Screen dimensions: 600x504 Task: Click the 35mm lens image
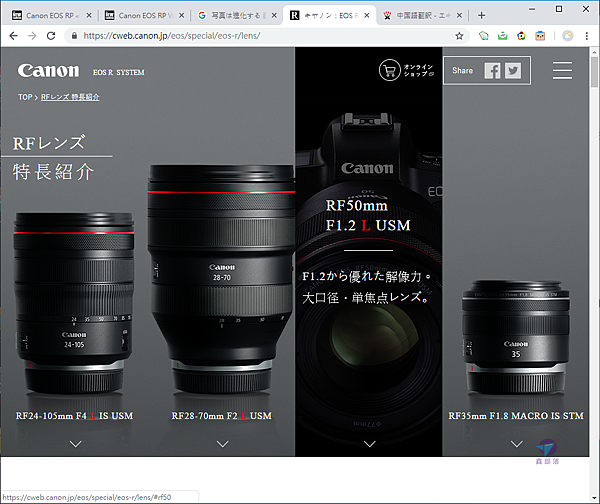pos(515,337)
